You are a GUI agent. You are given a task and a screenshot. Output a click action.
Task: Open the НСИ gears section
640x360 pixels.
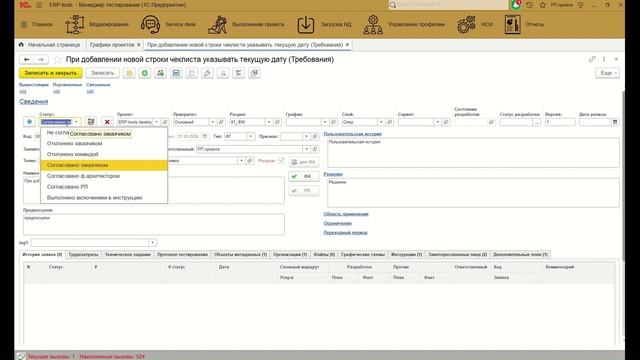click(x=475, y=24)
